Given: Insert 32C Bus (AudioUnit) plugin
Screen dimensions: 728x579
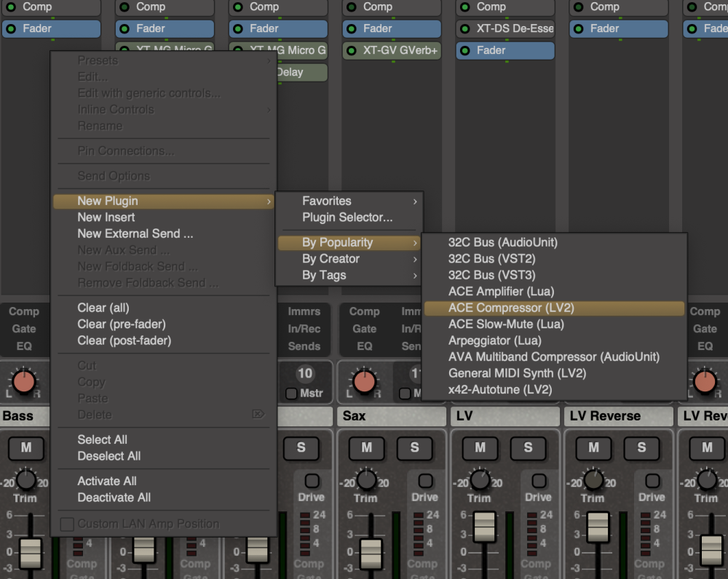Looking at the screenshot, I should click(x=554, y=242).
